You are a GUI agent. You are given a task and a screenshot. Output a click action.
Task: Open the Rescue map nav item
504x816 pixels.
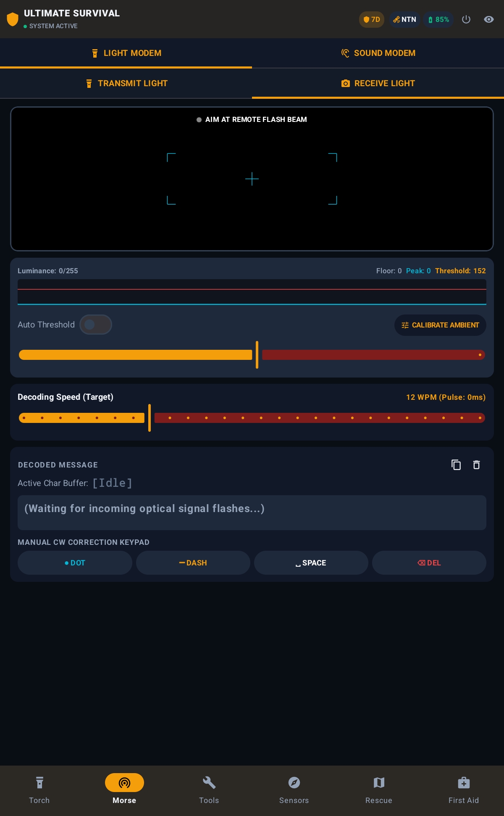379,790
